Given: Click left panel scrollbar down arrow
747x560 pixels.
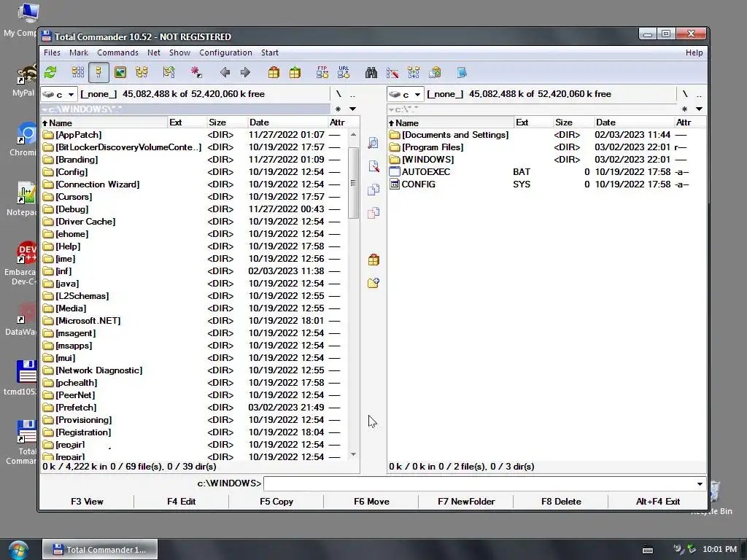Looking at the screenshot, I should click(x=353, y=455).
